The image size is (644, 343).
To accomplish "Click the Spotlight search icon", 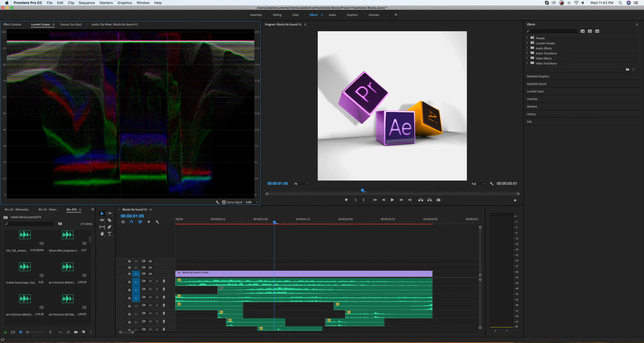I will tap(620, 3).
